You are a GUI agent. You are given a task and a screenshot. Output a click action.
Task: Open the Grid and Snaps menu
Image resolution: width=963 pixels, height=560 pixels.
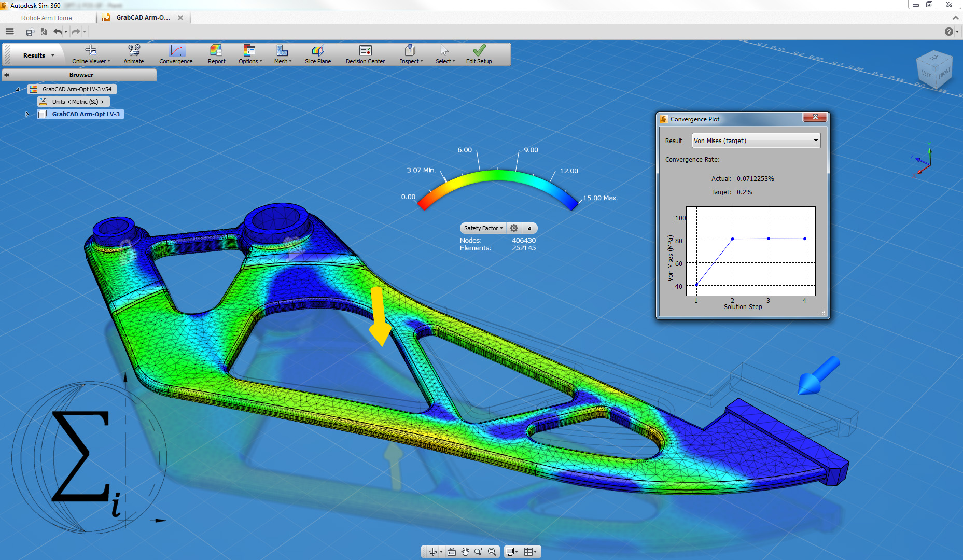[530, 552]
